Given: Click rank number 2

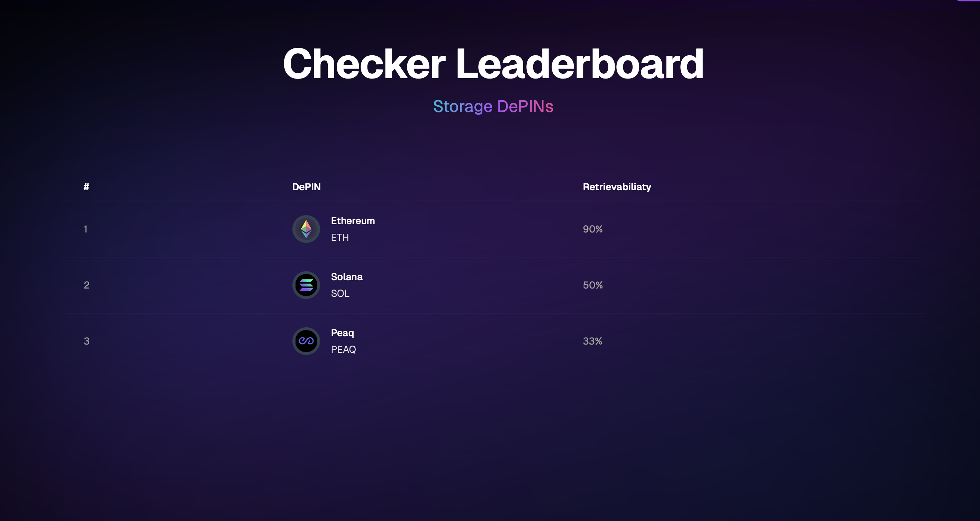Looking at the screenshot, I should coord(87,285).
